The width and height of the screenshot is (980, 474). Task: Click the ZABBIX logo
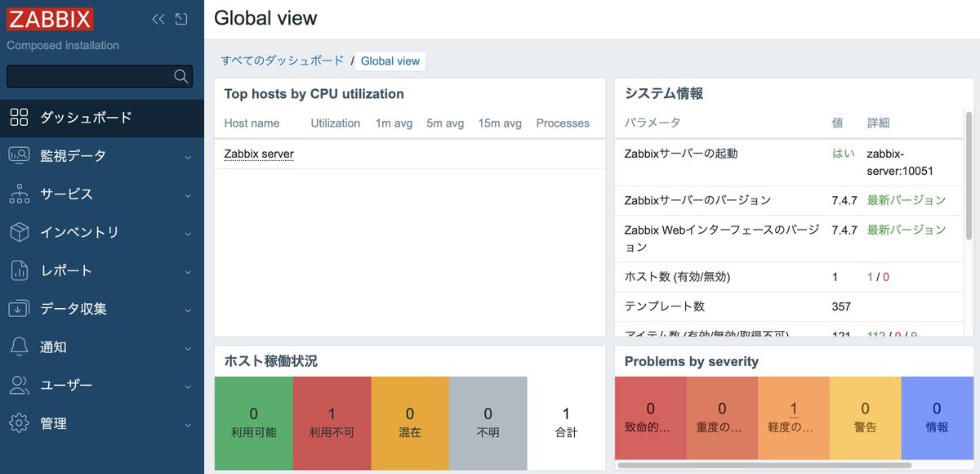tap(51, 18)
